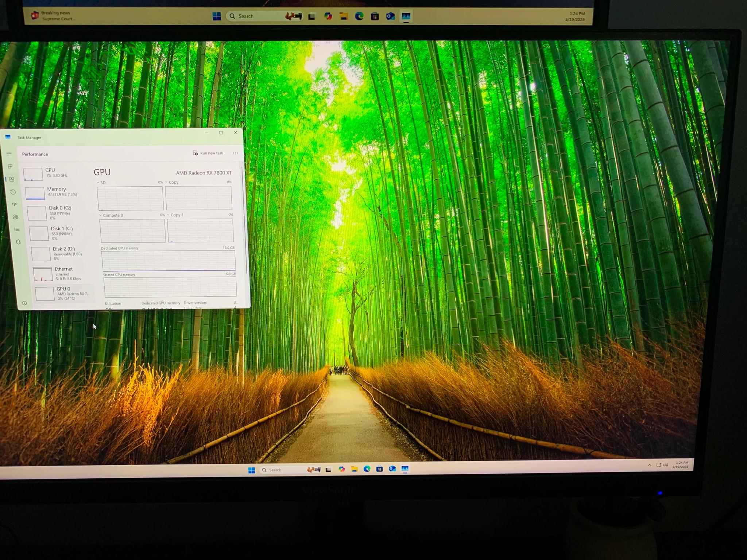
Task: Switch to Processes page in Task Manager sidebar
Action: [x=10, y=166]
